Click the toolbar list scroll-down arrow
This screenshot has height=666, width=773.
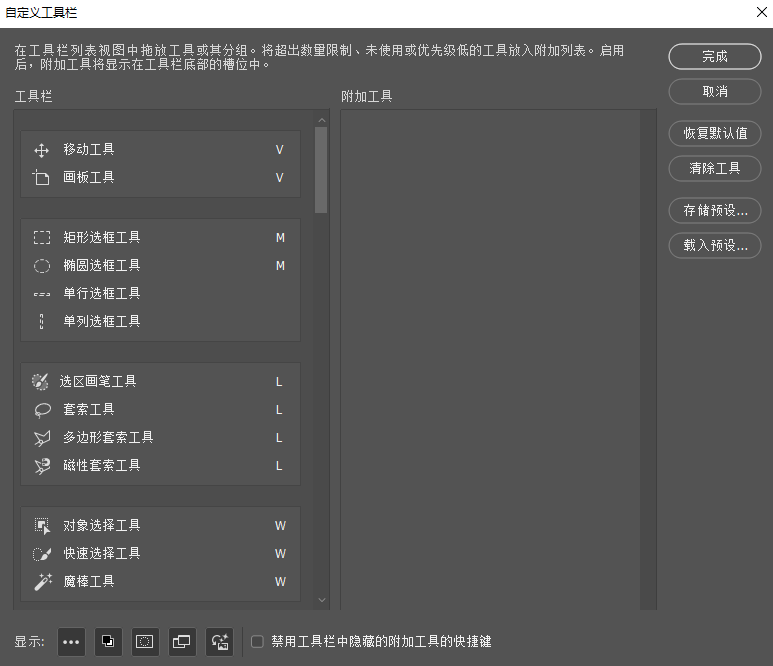pyautogui.click(x=322, y=600)
